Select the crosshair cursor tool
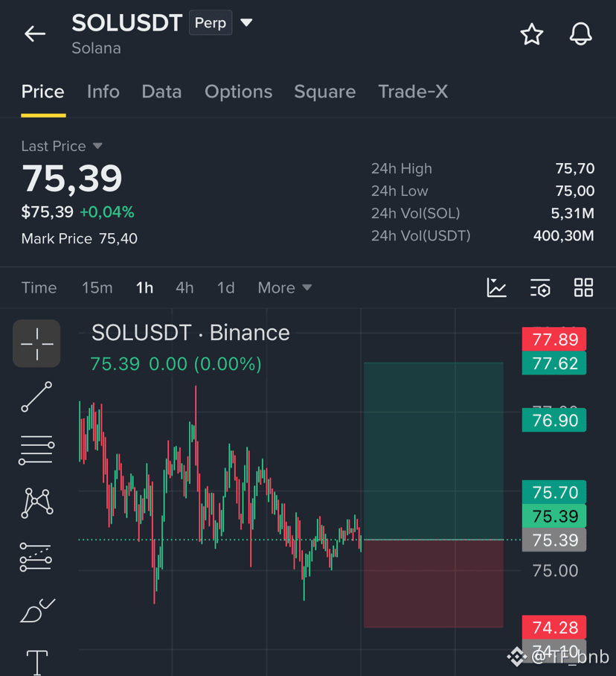 [x=36, y=344]
